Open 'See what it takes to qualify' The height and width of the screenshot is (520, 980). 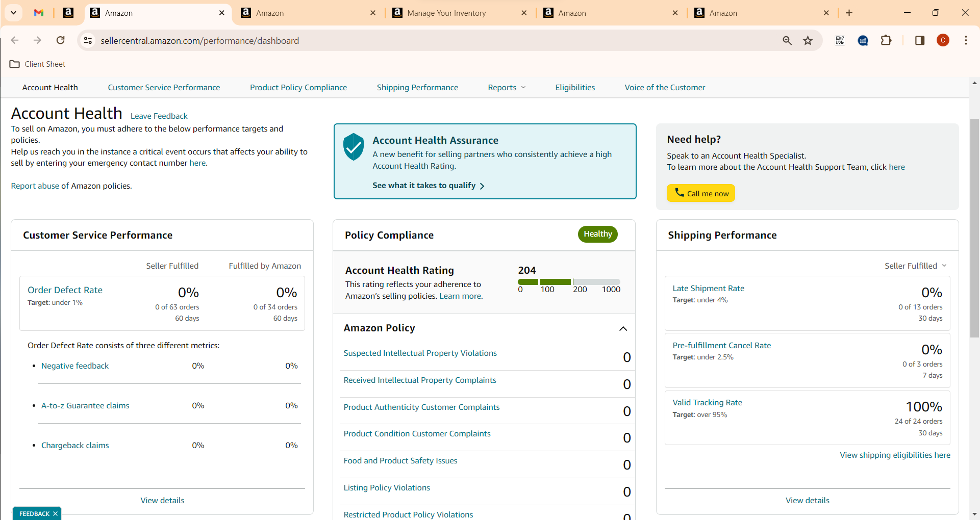point(429,186)
